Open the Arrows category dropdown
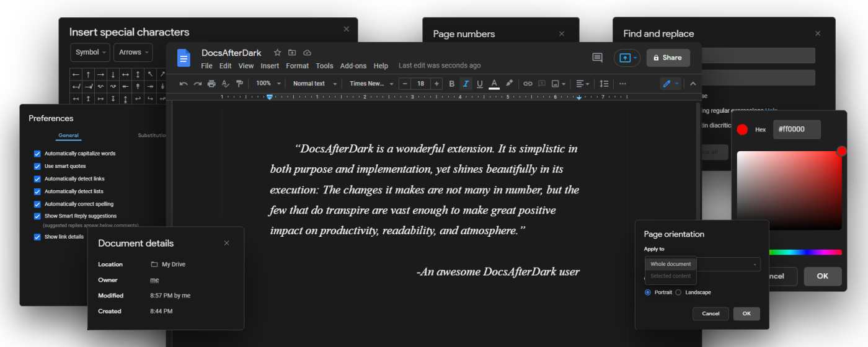The height and width of the screenshot is (347, 868). click(133, 53)
